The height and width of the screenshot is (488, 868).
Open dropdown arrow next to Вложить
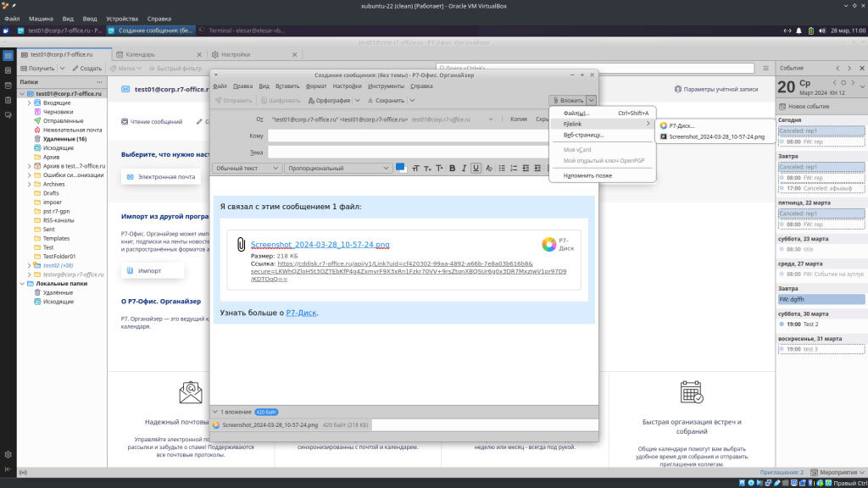coord(591,100)
